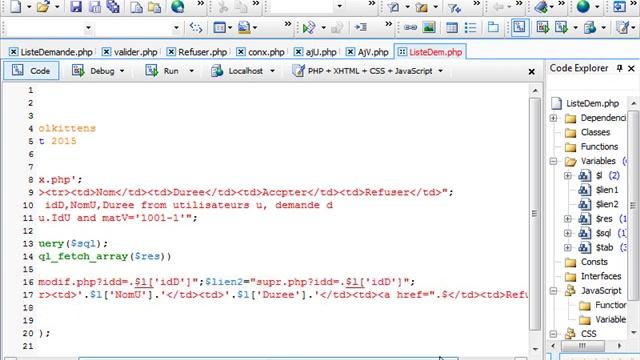Screen dimensions: 640x360
Task: Pin the Code Explorer panel
Action: [620, 68]
